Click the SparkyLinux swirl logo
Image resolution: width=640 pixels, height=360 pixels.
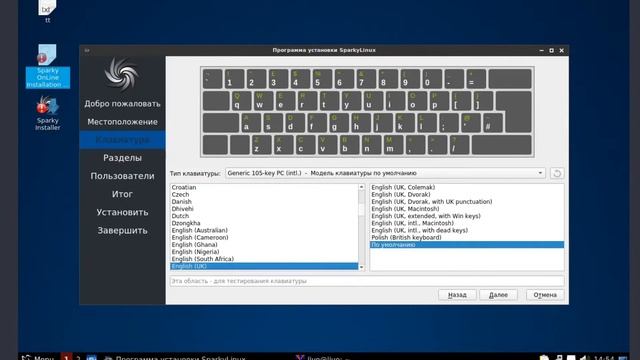tap(122, 74)
